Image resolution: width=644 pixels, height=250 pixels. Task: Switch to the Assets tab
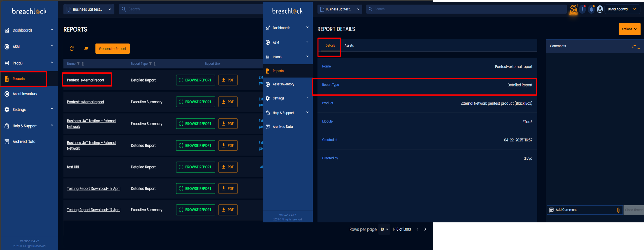pyautogui.click(x=349, y=46)
